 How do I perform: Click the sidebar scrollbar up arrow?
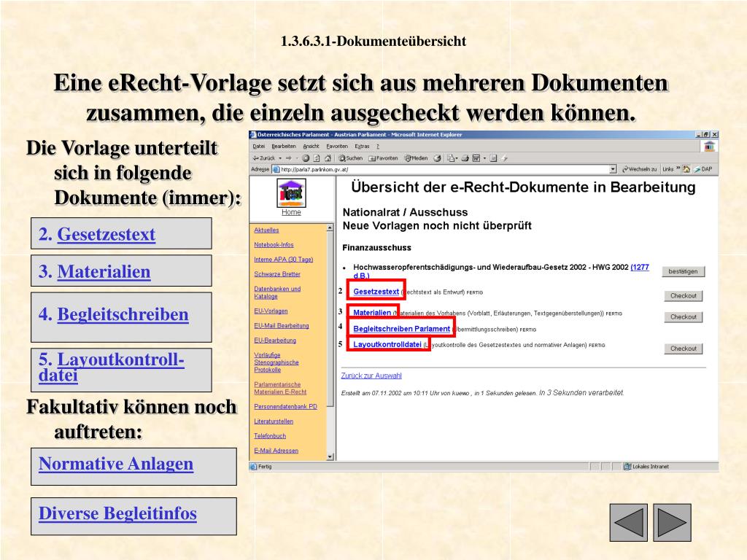330,228
